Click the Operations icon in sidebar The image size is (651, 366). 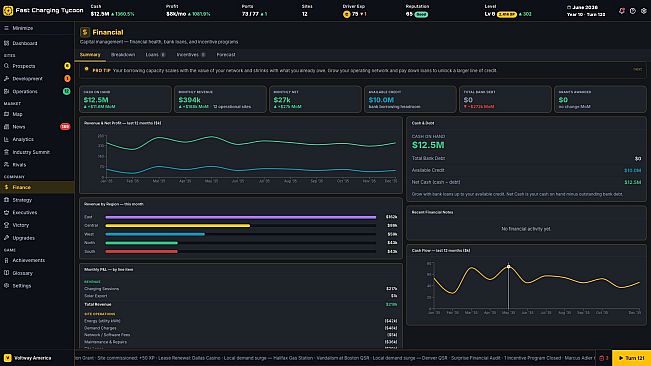click(6, 91)
